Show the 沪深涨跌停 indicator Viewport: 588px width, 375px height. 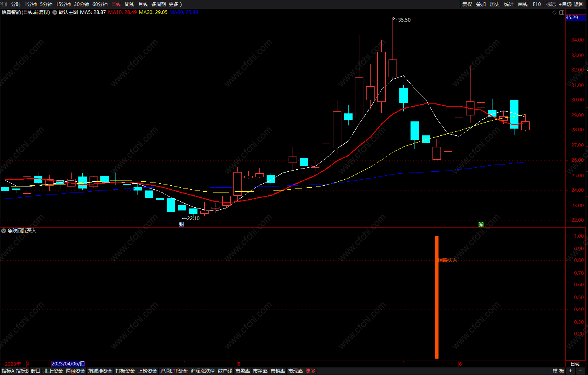(203, 371)
